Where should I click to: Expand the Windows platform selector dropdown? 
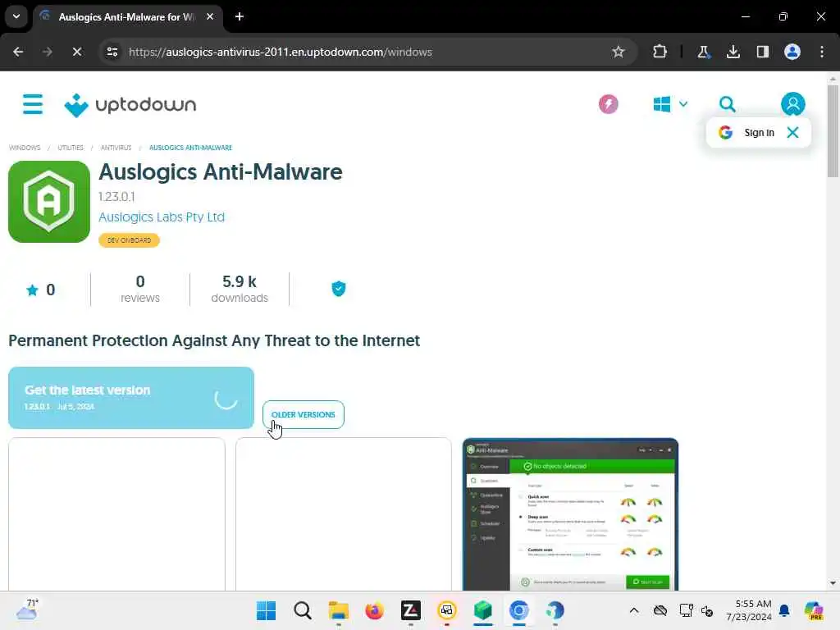[670, 104]
